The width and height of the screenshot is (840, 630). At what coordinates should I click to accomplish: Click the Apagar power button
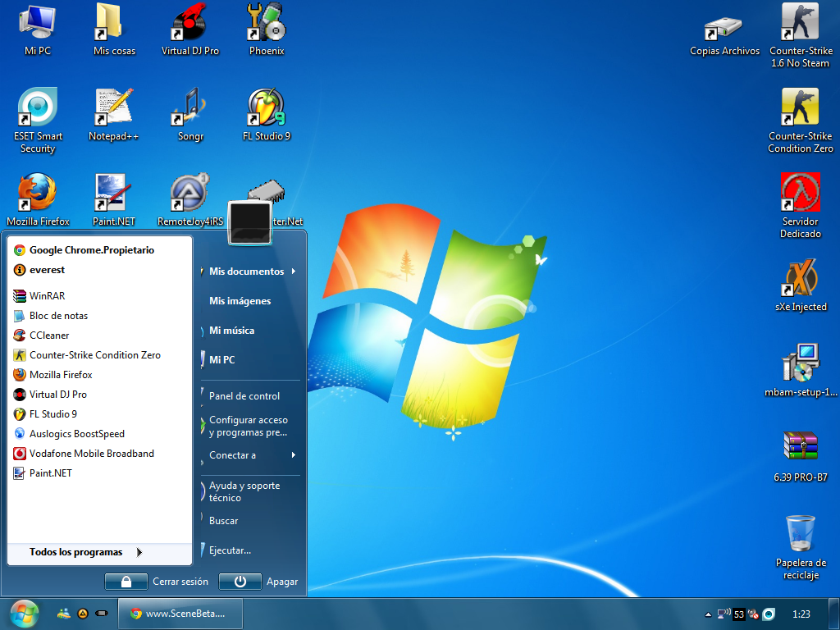240,582
